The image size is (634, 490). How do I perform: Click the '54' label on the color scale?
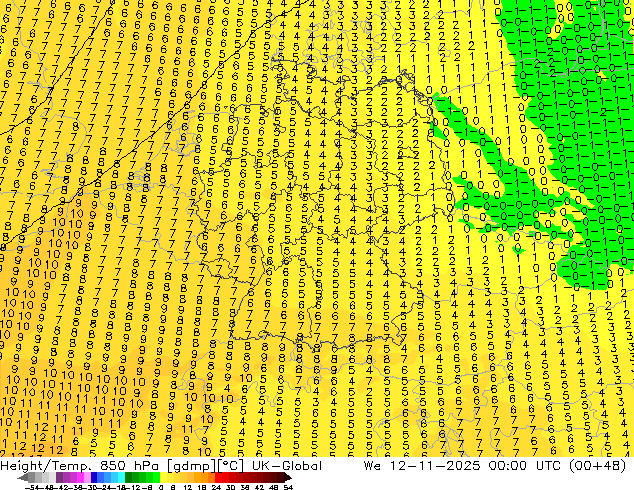point(287,488)
